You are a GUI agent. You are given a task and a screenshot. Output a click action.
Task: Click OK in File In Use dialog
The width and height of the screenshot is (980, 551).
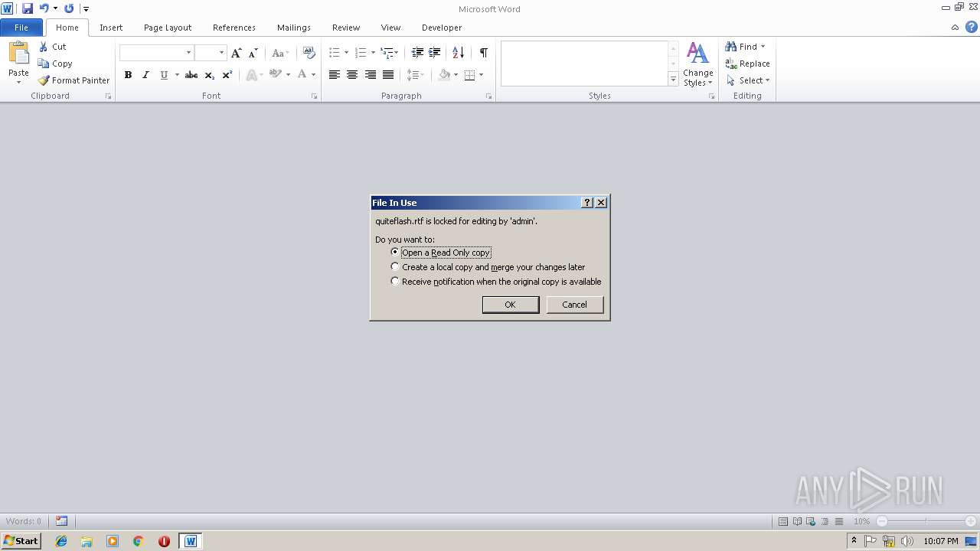click(x=511, y=305)
